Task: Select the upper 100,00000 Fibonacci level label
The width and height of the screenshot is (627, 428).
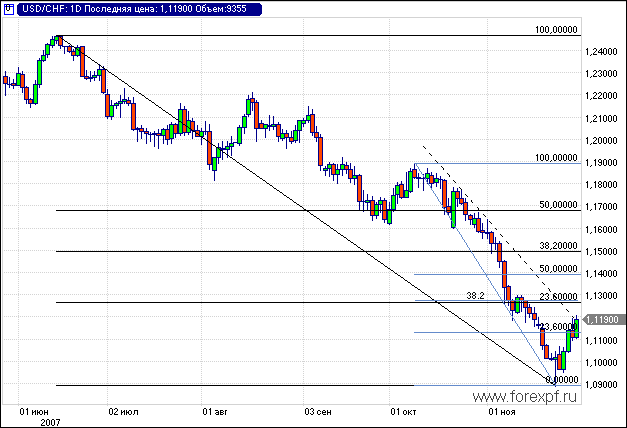Action: (558, 30)
